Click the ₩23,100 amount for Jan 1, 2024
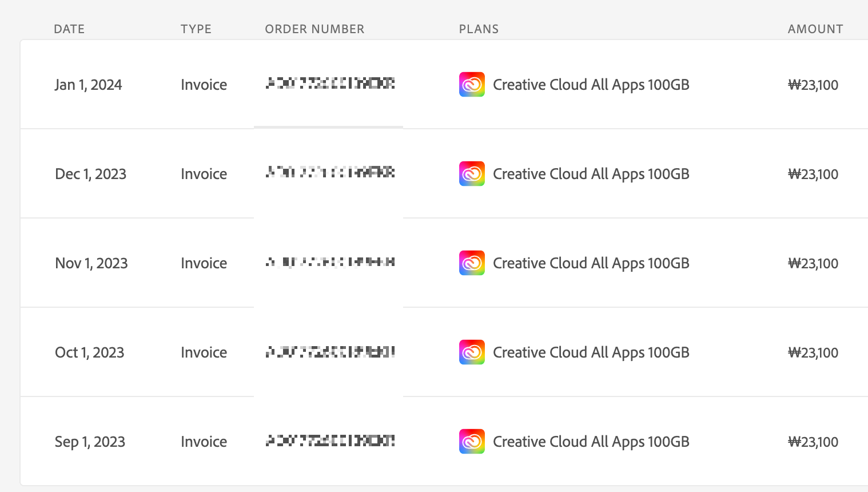 813,85
